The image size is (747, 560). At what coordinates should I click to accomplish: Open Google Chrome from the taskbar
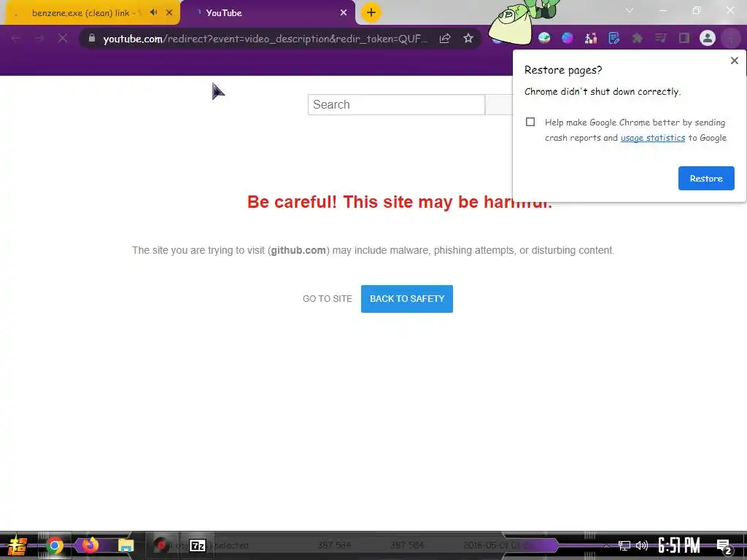pyautogui.click(x=54, y=545)
